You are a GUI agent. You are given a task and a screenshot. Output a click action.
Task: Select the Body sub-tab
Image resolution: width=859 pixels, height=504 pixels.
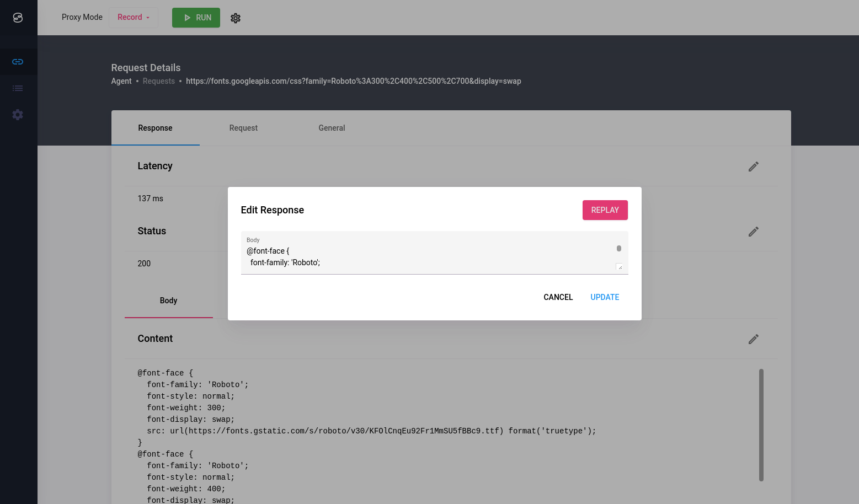(168, 301)
